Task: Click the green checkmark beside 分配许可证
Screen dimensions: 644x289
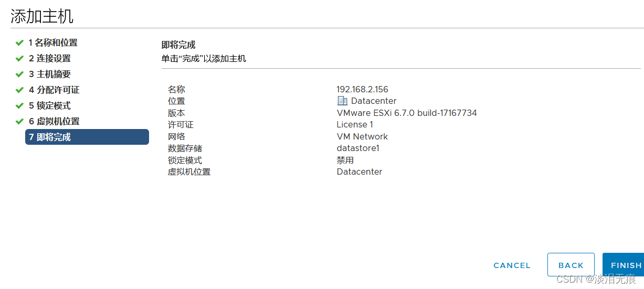Action: [x=19, y=90]
